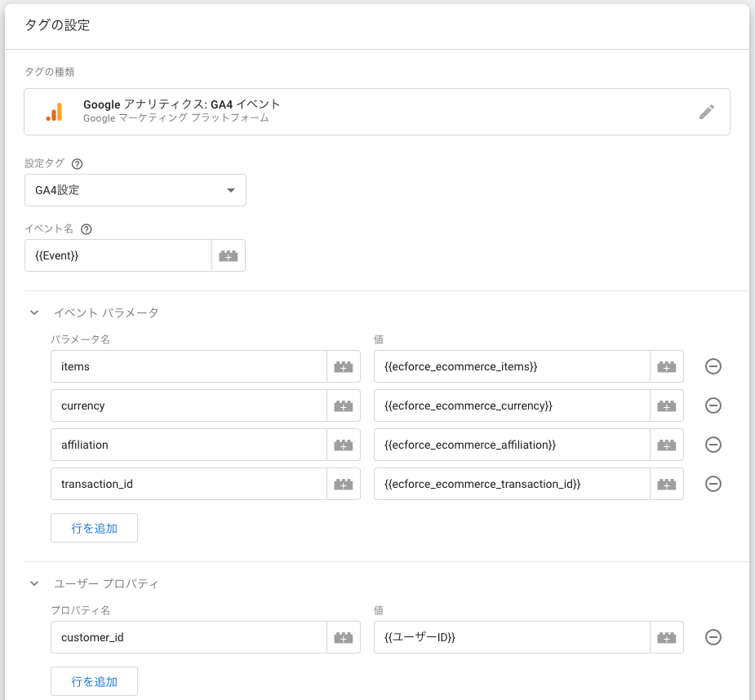Click variable picker icon beside {{Event}} field
The image size is (755, 700).
click(x=229, y=255)
